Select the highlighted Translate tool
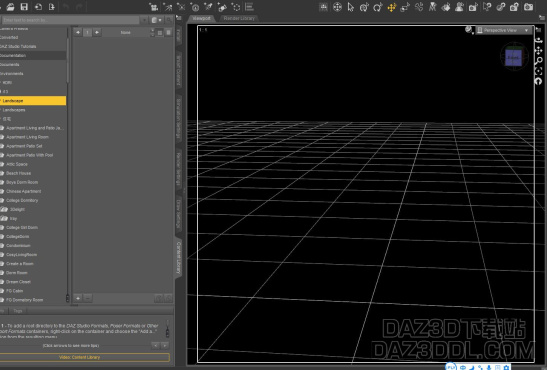Viewport: 547px width, 370px height. coord(392,7)
